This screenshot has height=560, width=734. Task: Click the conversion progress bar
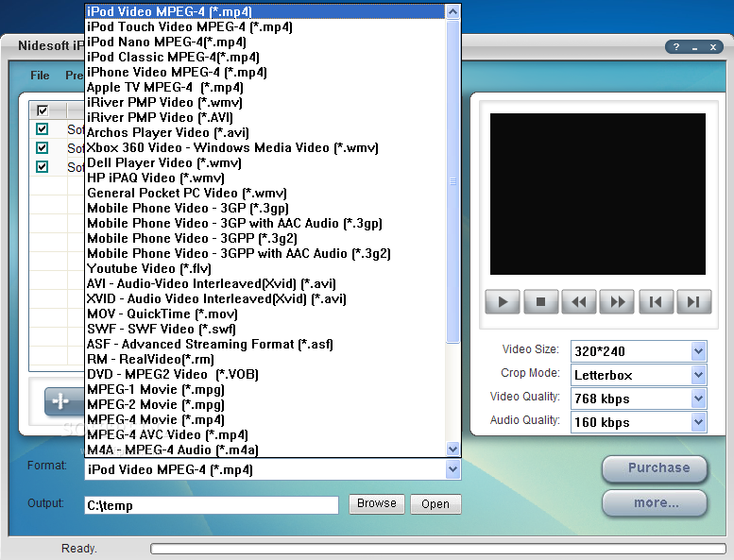(x=438, y=549)
